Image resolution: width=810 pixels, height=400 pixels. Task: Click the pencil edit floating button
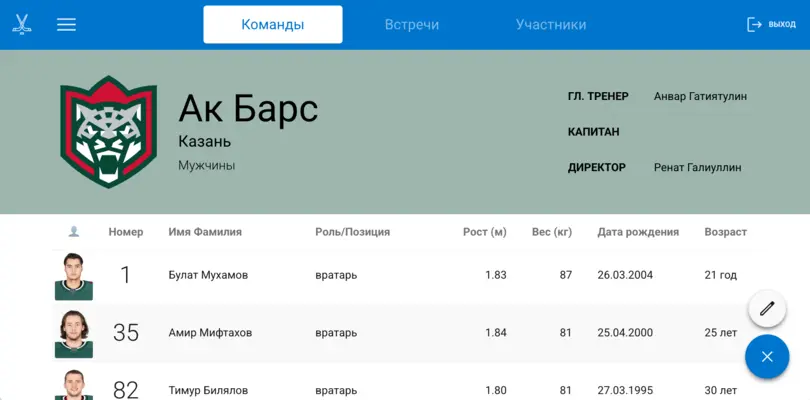coord(767,309)
